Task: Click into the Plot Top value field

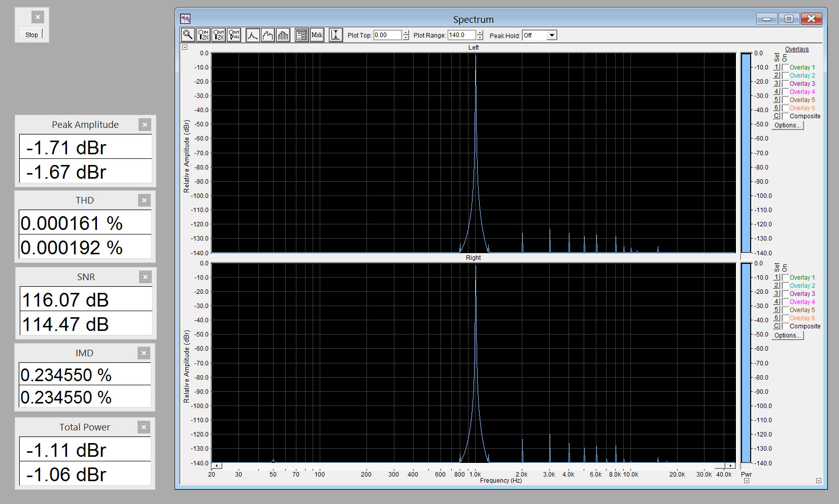Action: click(x=387, y=35)
